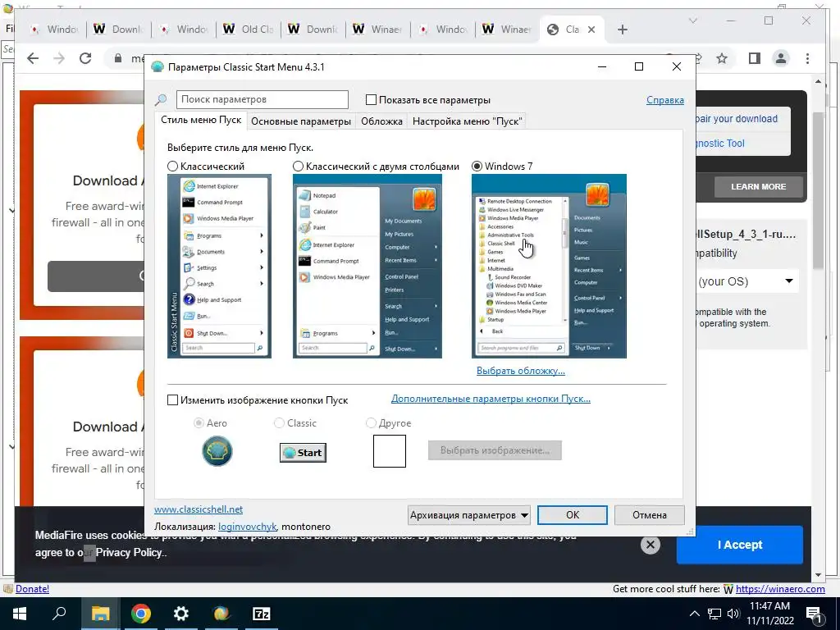Click OK in the settings dialog
This screenshot has height=630, width=840.
point(573,515)
